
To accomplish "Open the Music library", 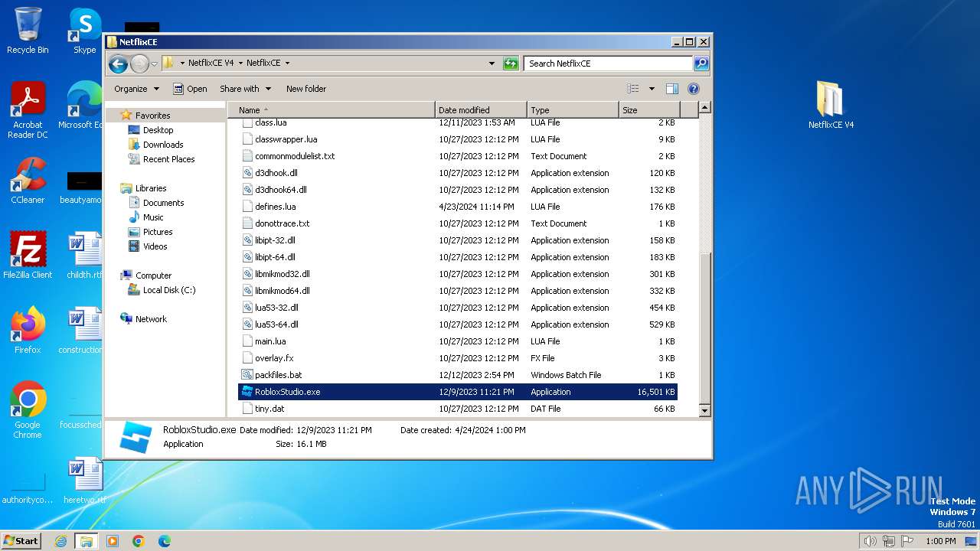I will coord(153,217).
